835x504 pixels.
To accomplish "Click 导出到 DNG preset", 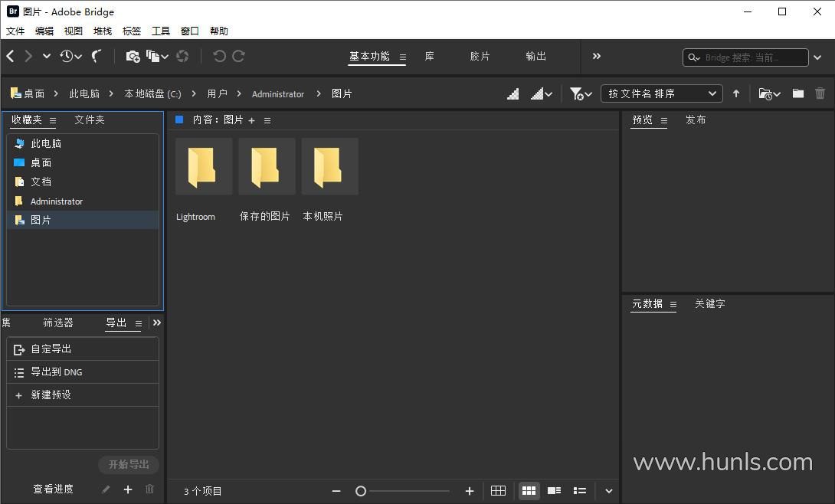I will point(83,372).
